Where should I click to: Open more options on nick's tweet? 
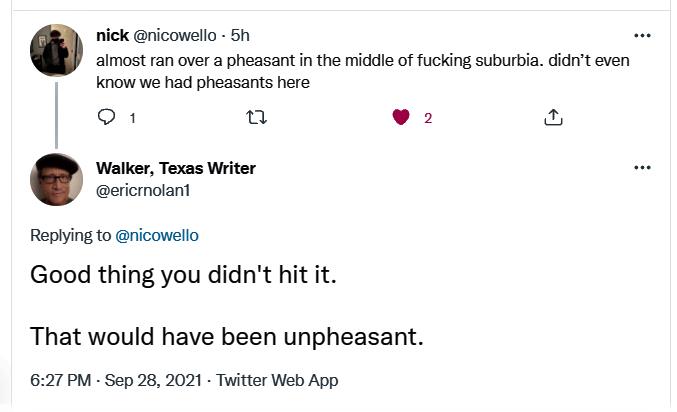(642, 36)
